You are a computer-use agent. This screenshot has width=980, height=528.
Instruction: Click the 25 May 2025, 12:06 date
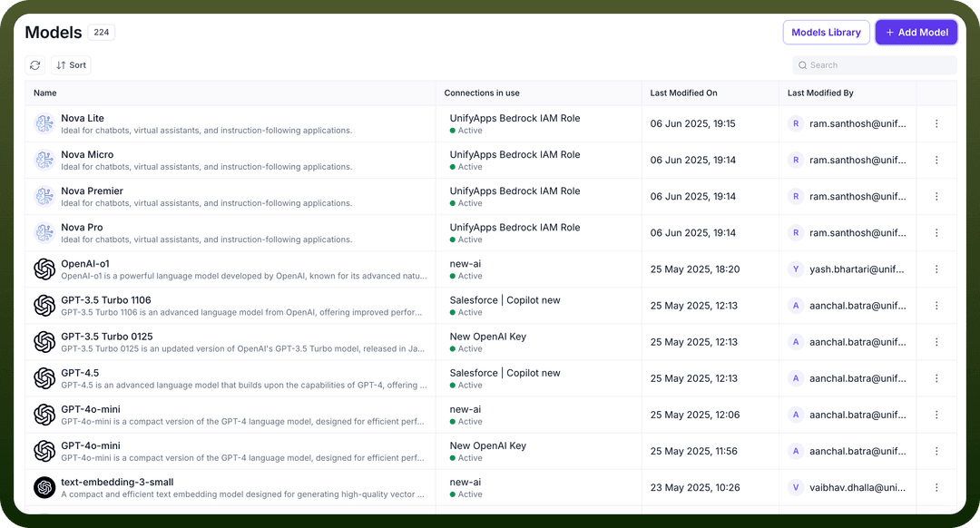pos(695,415)
